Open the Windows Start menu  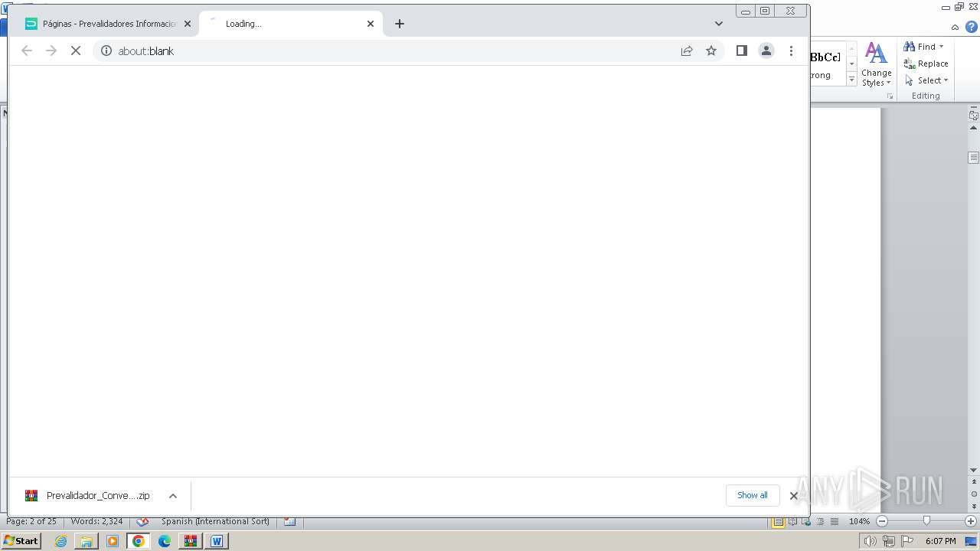pos(21,541)
